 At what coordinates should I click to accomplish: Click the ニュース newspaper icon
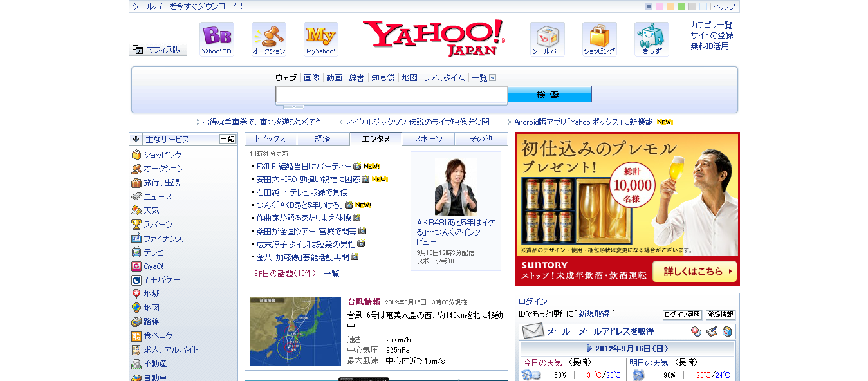(x=136, y=197)
